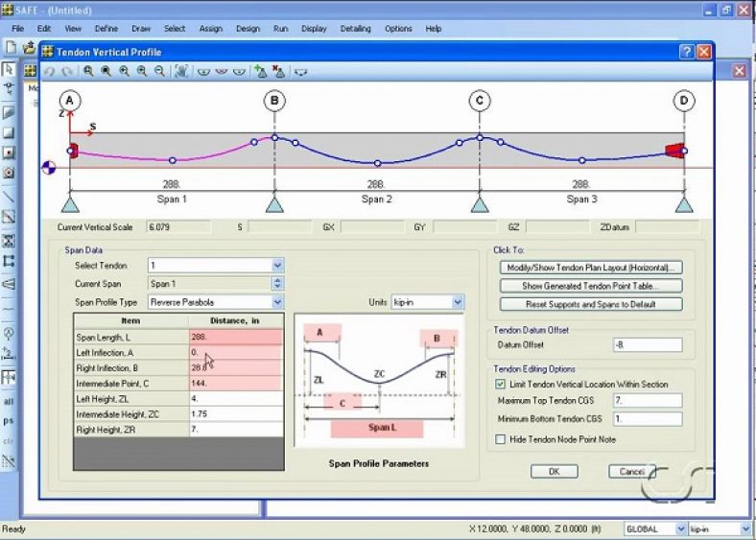Click the first zoom magnifier in dialog toolbar

(x=88, y=71)
